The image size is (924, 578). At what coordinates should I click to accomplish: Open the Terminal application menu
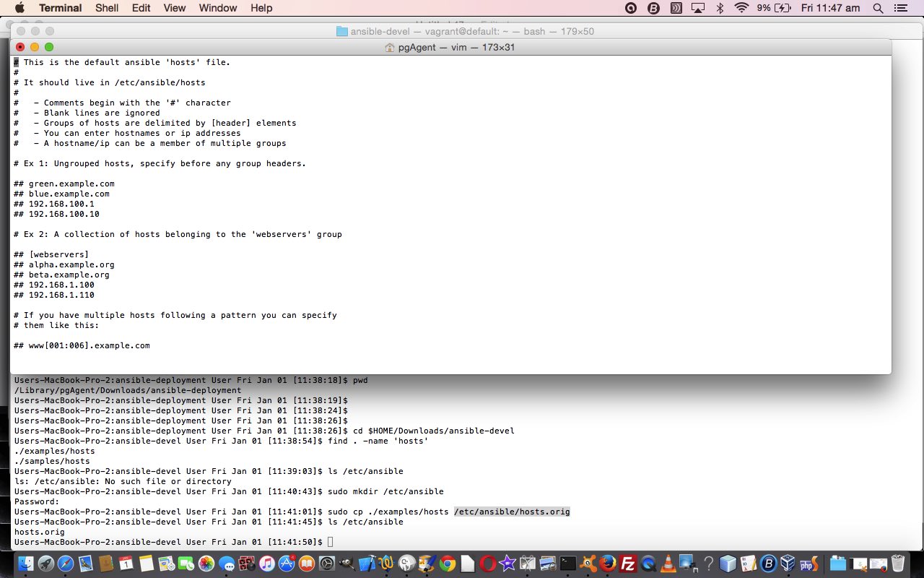tap(60, 8)
